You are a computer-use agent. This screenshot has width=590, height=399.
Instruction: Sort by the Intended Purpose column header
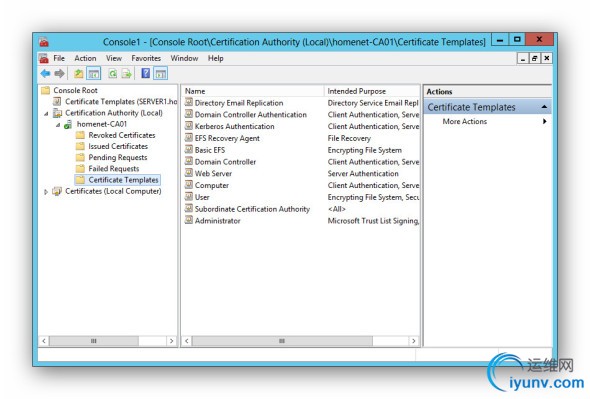pyautogui.click(x=372, y=91)
